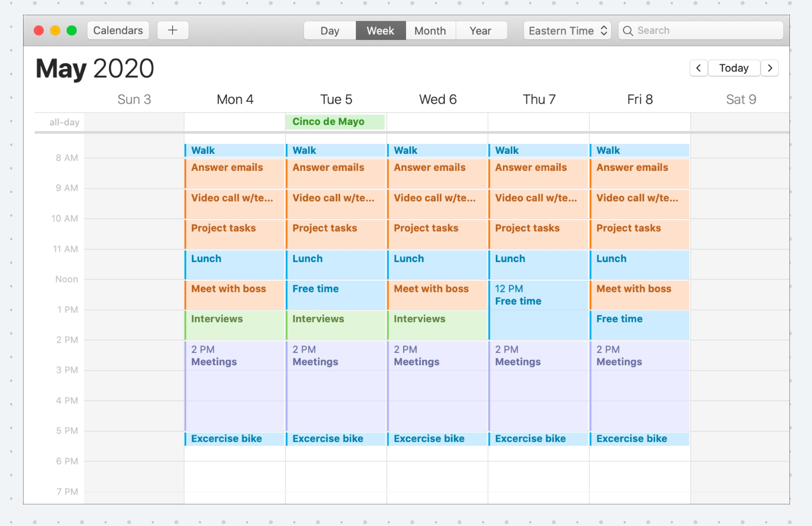The width and height of the screenshot is (812, 526).
Task: Advance to next week with right chevron
Action: (770, 68)
